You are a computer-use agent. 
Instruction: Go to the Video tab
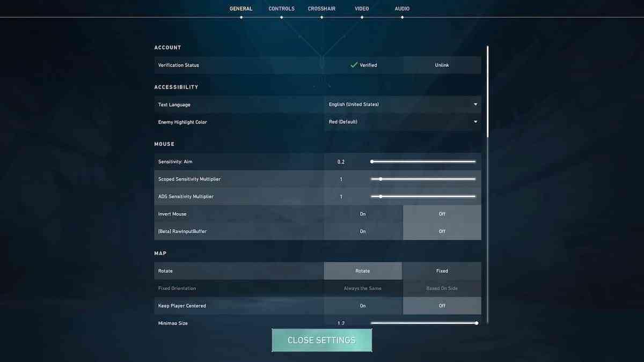[362, 9]
